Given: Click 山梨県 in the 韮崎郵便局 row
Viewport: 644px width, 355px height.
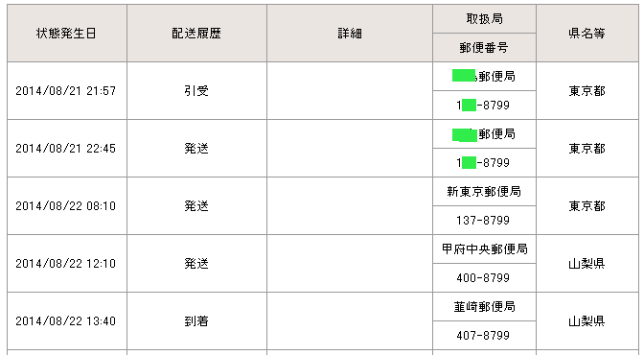Looking at the screenshot, I should 586,321.
